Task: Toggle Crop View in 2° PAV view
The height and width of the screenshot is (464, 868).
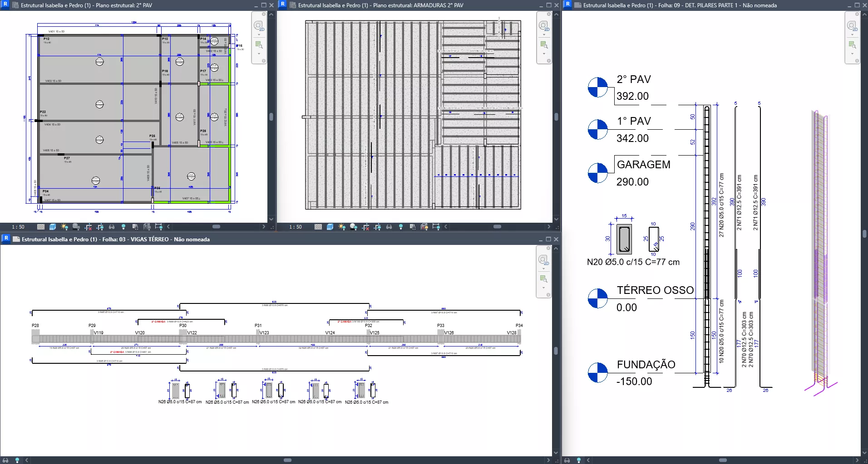Action: click(x=88, y=227)
